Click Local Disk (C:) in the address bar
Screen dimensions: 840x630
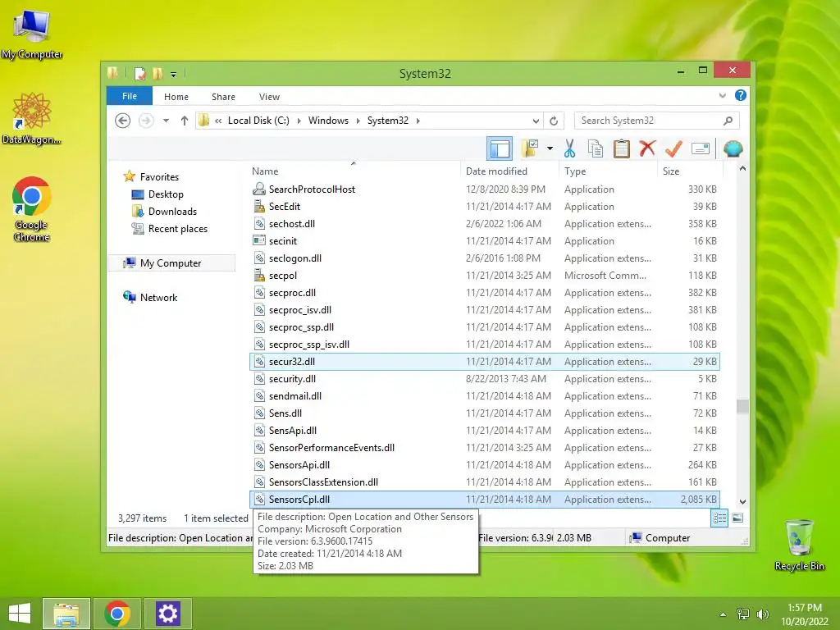(258, 121)
